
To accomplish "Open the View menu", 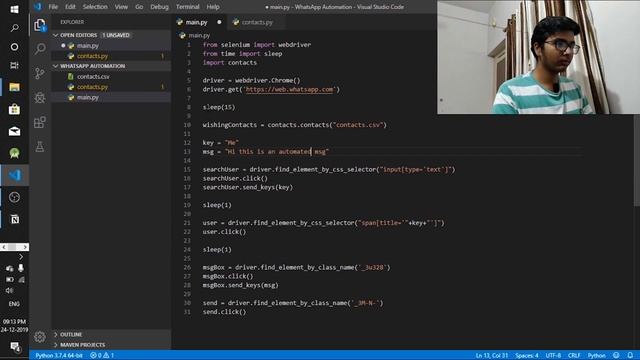I will click(121, 7).
